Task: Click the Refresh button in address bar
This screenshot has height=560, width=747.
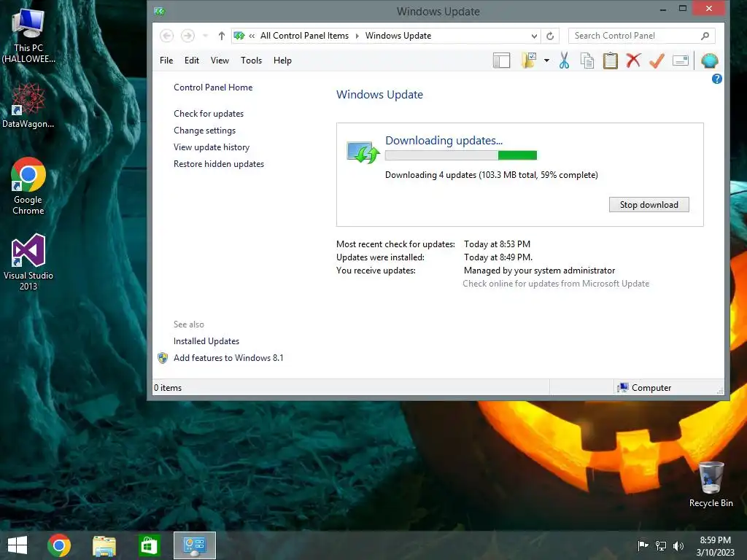Action: [550, 36]
